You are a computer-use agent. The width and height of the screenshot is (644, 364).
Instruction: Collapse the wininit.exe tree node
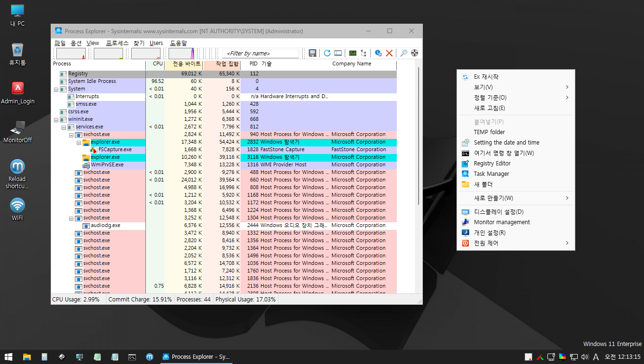[x=56, y=119]
